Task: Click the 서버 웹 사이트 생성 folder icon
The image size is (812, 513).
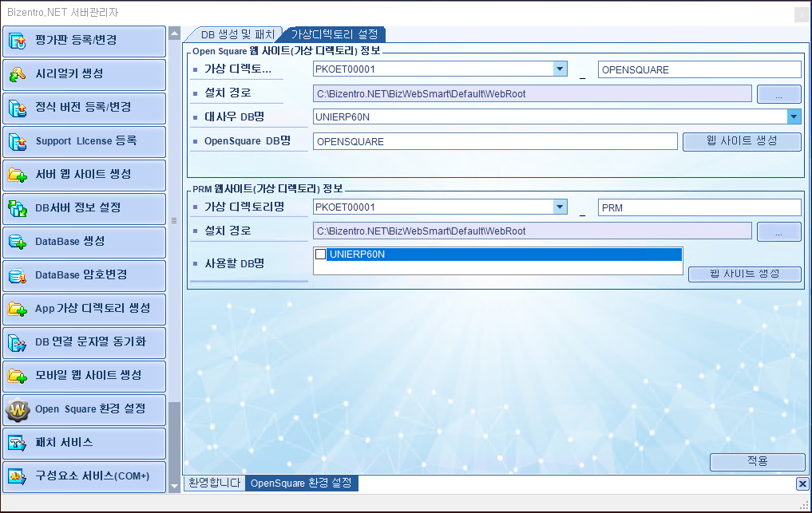Action: coord(18,175)
